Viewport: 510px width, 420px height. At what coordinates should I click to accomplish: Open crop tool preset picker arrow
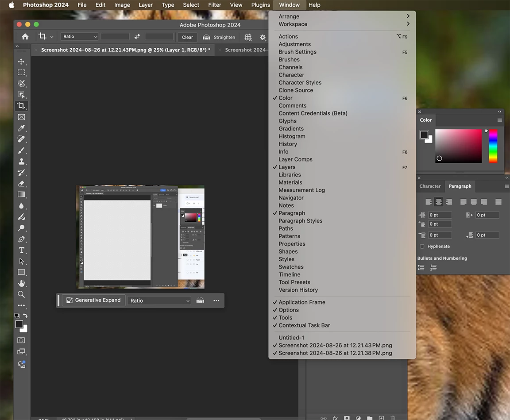[52, 37]
